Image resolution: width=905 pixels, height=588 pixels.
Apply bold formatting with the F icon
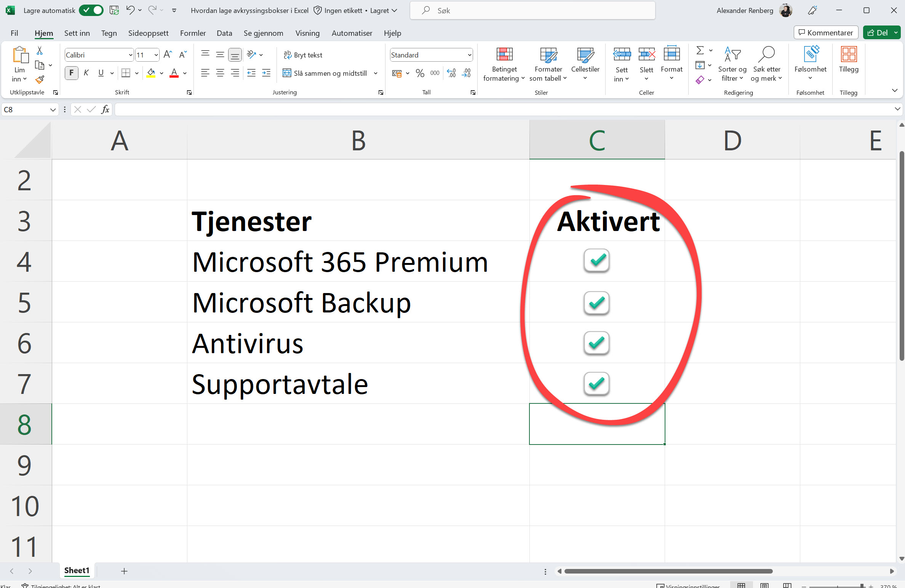click(71, 73)
